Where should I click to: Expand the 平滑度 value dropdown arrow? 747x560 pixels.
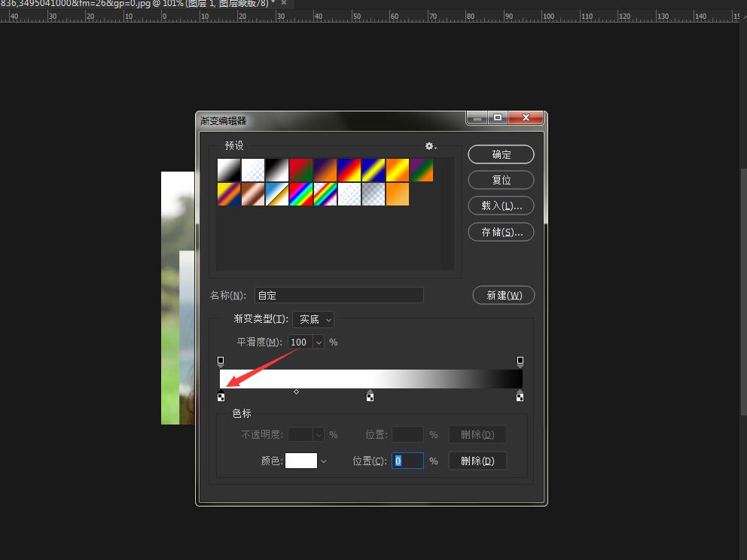tap(319, 342)
